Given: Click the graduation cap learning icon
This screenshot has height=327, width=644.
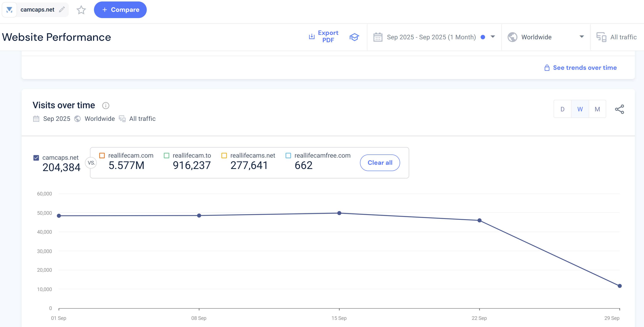Looking at the screenshot, I should pos(354,37).
